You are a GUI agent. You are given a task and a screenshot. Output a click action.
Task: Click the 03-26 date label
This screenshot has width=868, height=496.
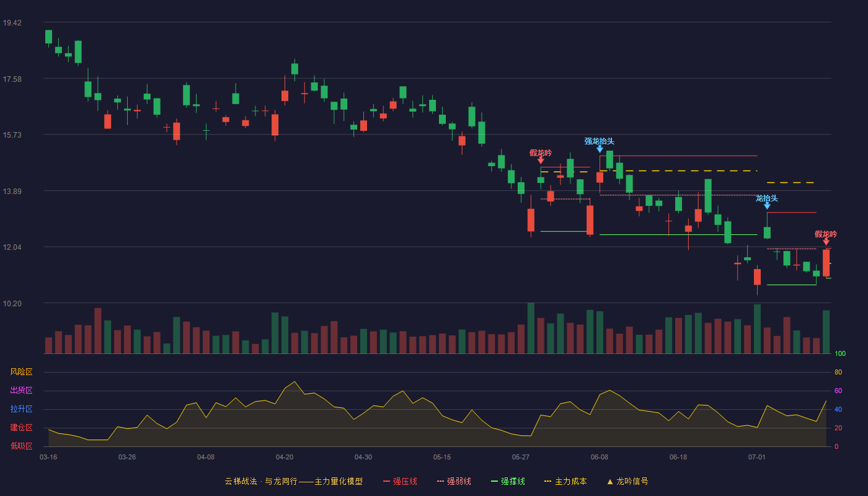(x=127, y=457)
